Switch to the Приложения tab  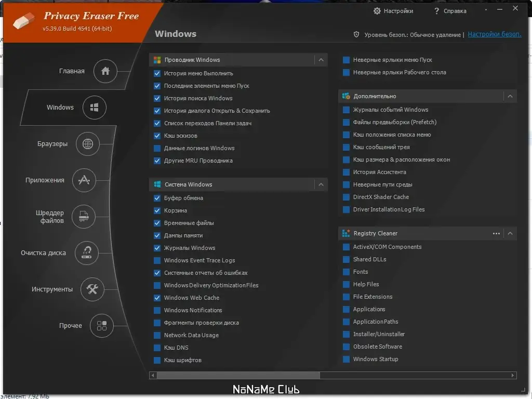point(45,180)
